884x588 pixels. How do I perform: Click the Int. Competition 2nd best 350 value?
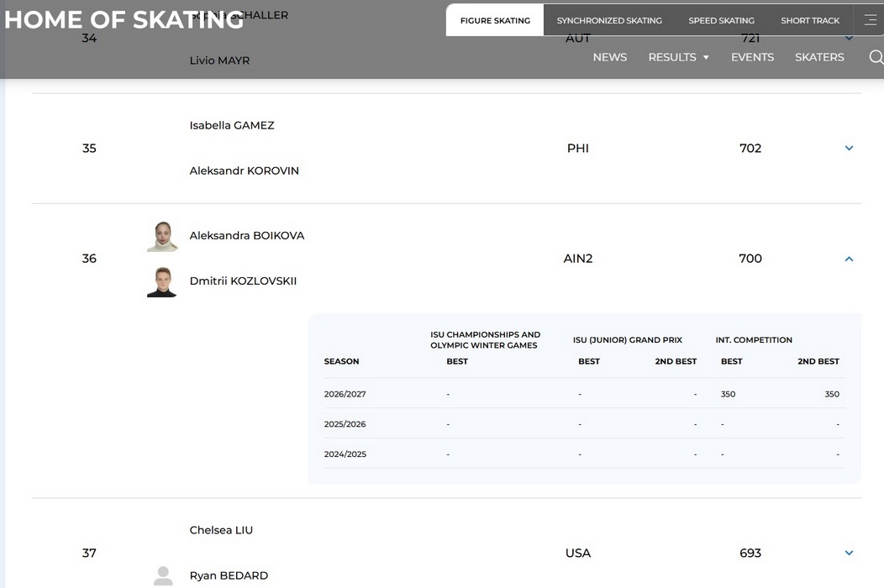point(832,394)
